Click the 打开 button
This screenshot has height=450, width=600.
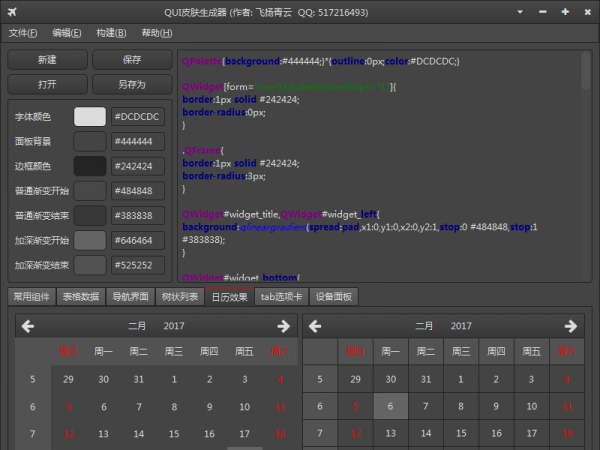coord(47,84)
